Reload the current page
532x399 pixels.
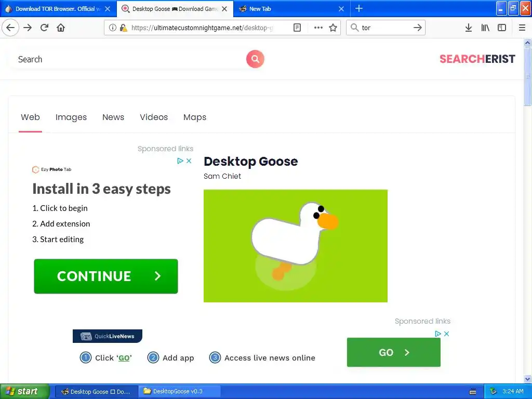45,28
